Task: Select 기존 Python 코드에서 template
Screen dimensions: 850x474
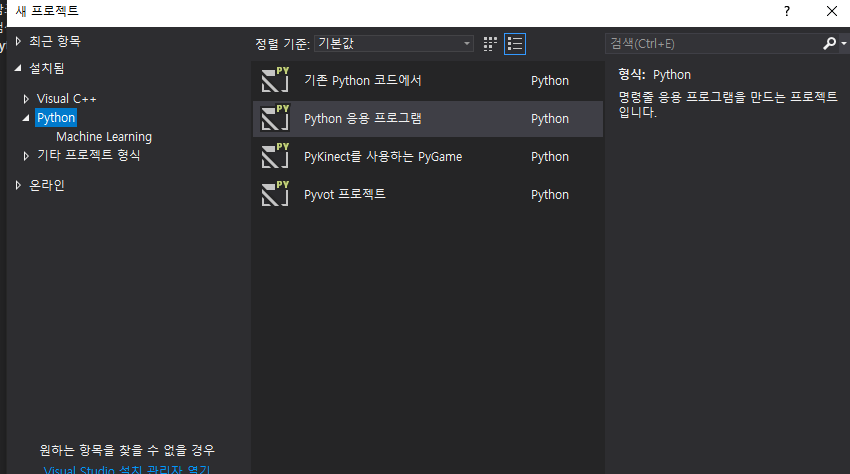Action: pos(428,80)
